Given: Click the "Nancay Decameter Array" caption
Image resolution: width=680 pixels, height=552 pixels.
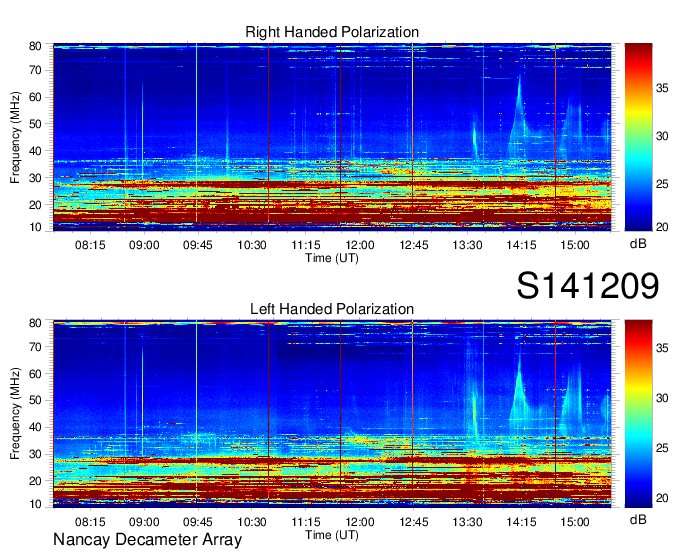Looking at the screenshot, I should (147, 540).
